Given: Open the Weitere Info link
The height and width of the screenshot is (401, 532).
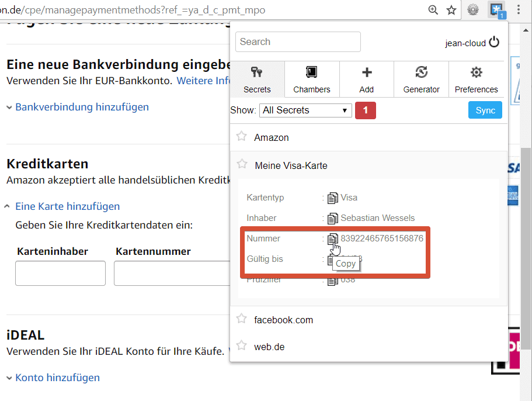Looking at the screenshot, I should click(203, 81).
